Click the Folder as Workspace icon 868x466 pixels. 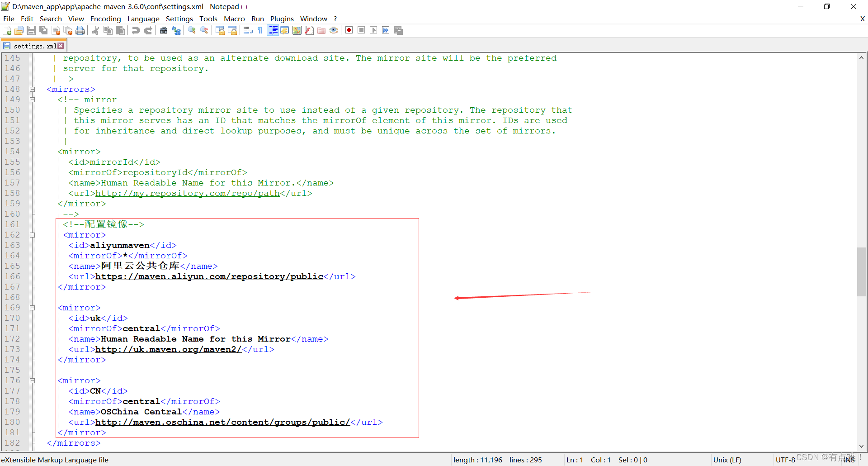[321, 30]
